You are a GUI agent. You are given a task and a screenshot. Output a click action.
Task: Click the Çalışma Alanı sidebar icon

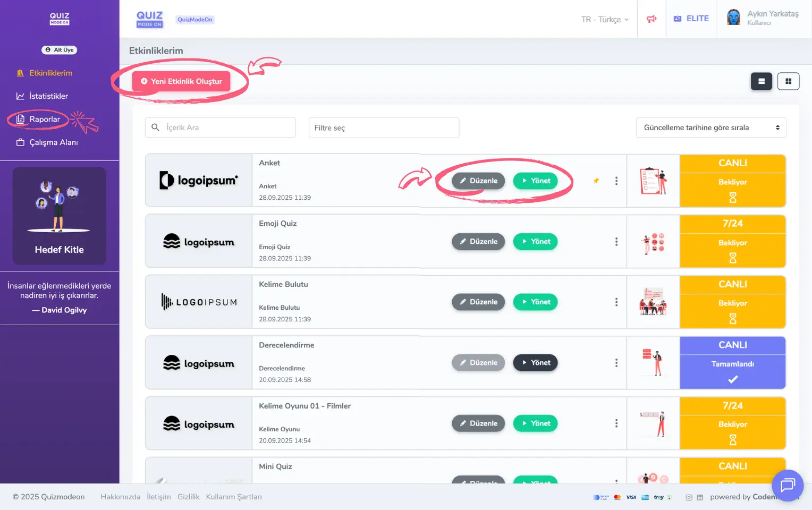click(20, 142)
